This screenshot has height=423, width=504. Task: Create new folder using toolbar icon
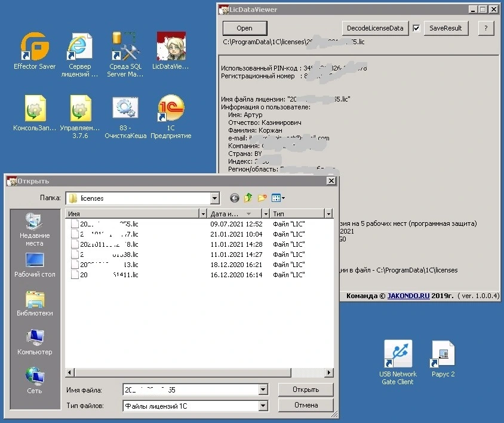[x=262, y=198]
